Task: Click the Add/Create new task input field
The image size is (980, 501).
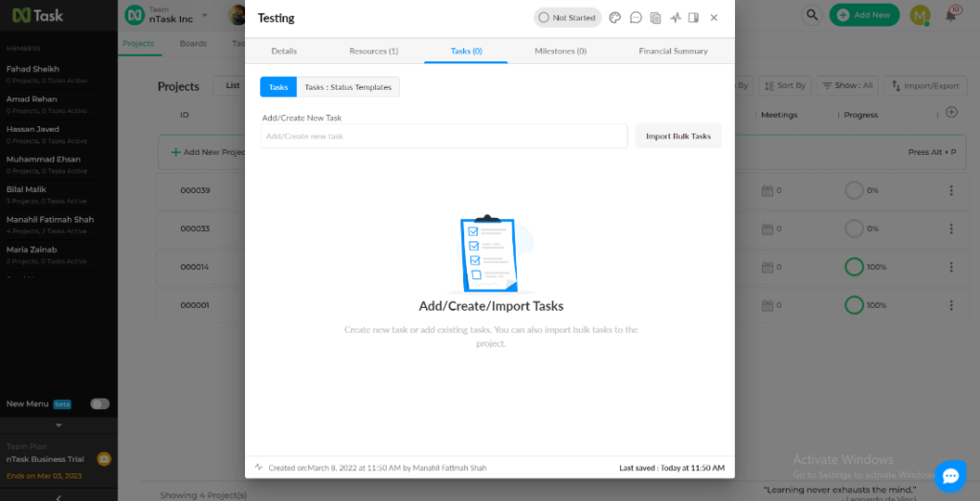Action: pos(444,136)
